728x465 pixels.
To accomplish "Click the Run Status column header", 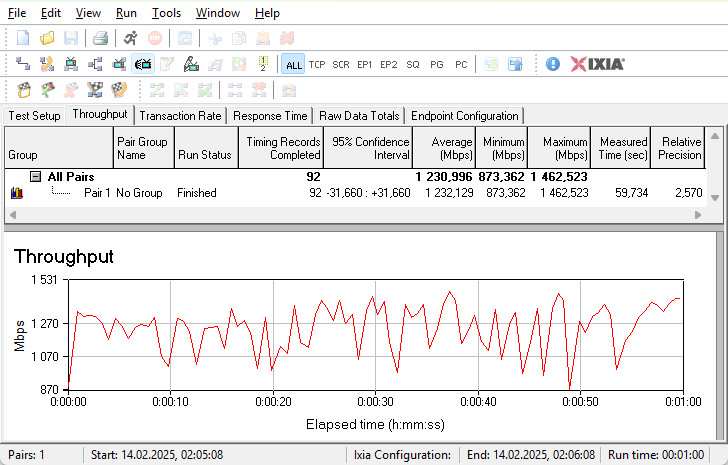I will tap(207, 148).
